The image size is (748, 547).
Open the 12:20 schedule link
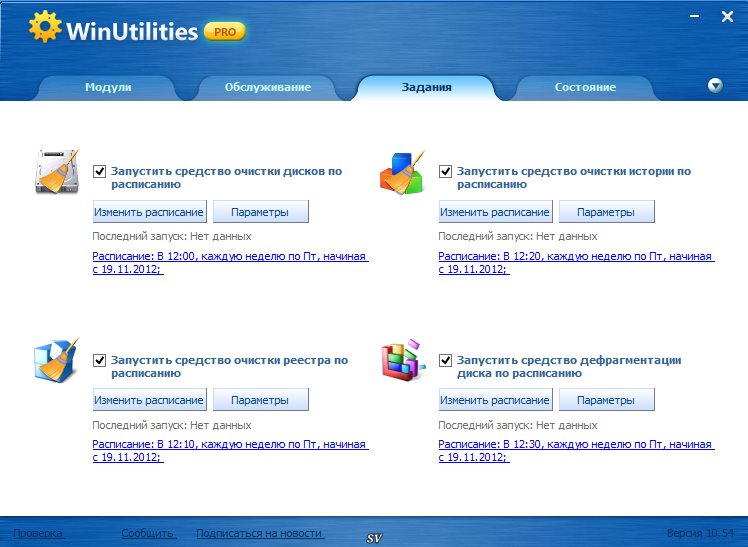pyautogui.click(x=576, y=263)
